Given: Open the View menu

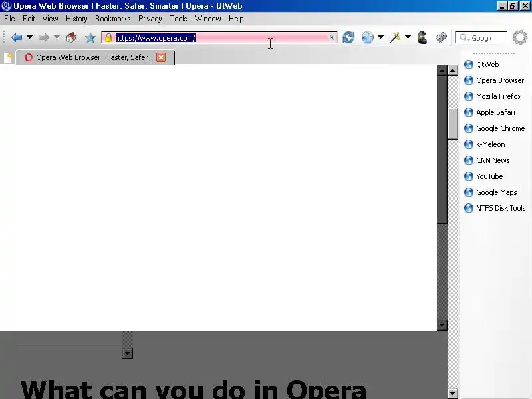Looking at the screenshot, I should pos(51,19).
